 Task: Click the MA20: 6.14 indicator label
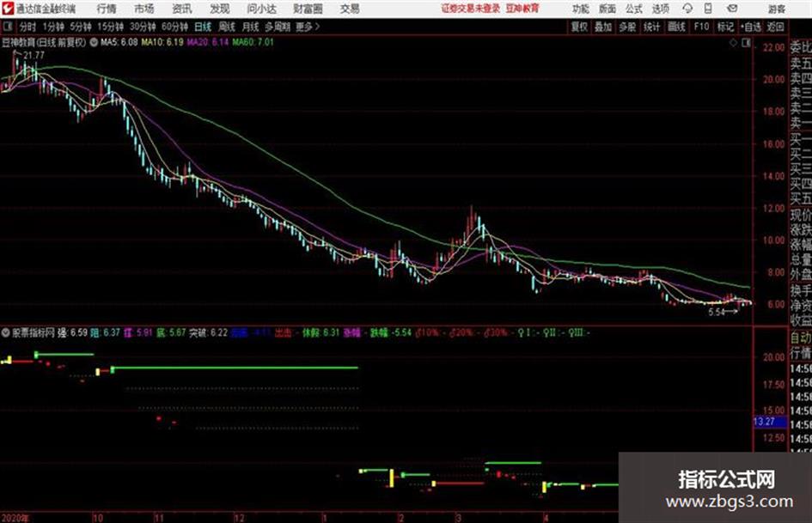pos(208,42)
